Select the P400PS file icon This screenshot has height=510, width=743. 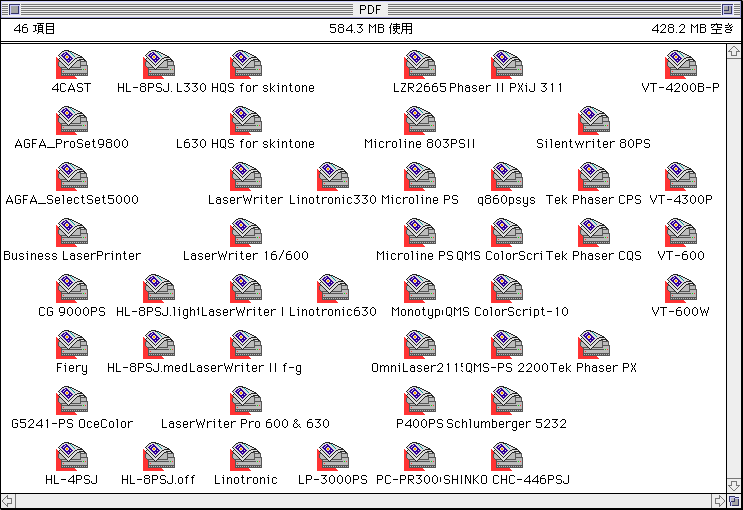coord(420,400)
